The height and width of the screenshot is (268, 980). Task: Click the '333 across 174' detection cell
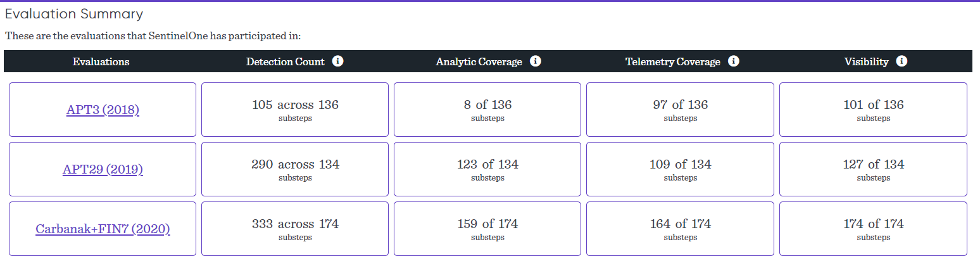coord(295,229)
